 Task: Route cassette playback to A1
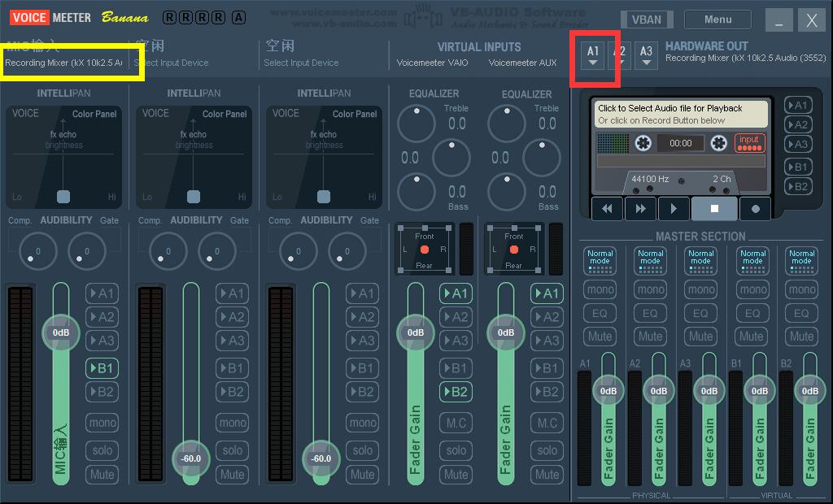tap(798, 105)
